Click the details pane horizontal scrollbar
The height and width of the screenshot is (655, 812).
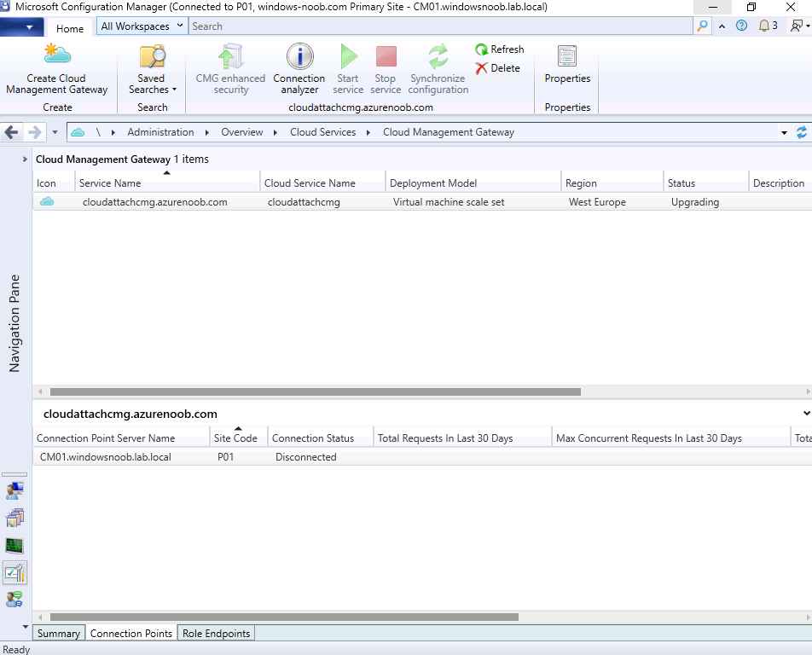(284, 617)
